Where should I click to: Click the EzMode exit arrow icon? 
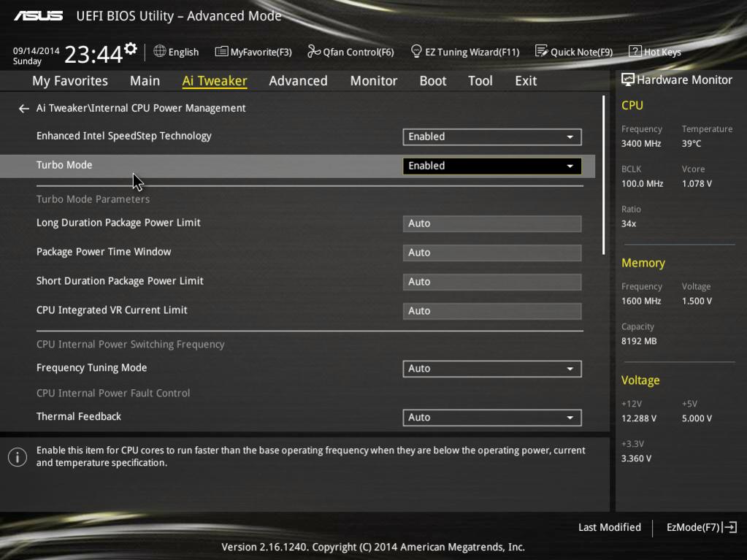point(730,527)
